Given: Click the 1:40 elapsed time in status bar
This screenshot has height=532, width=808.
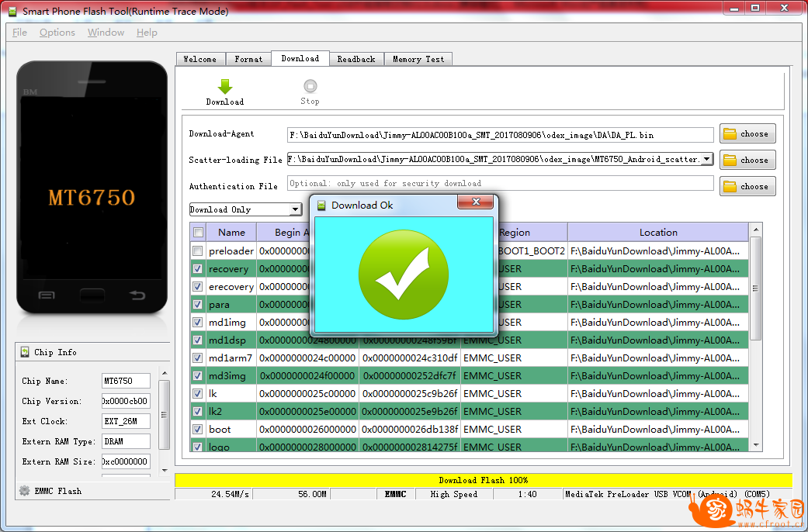Looking at the screenshot, I should pos(528,495).
